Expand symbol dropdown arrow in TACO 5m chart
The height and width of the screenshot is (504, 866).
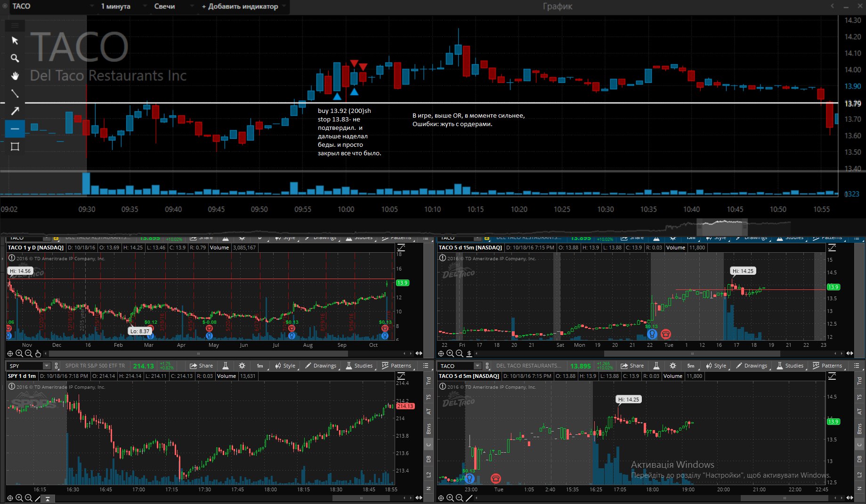tap(477, 366)
